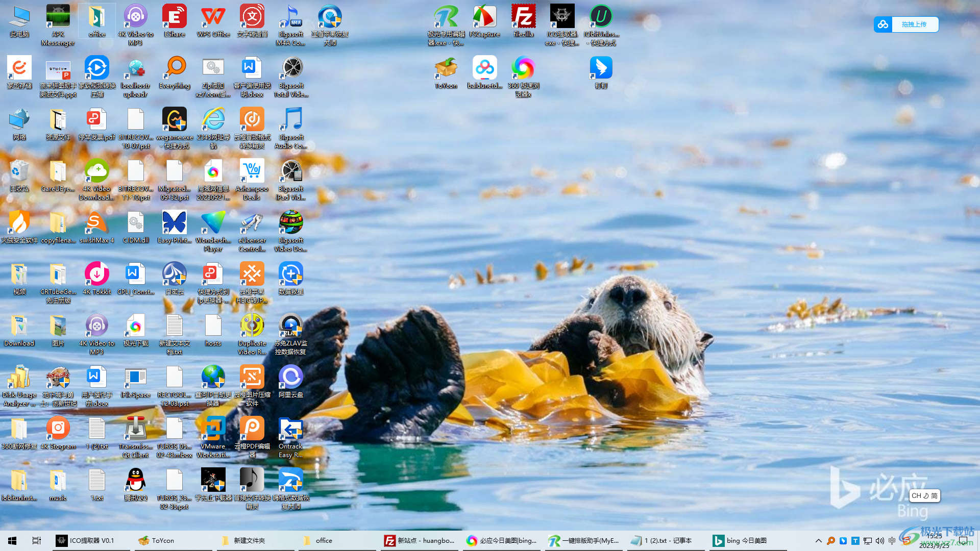Open Easy-Print butterfly icon
This screenshot has width=980, height=551.
(174, 227)
